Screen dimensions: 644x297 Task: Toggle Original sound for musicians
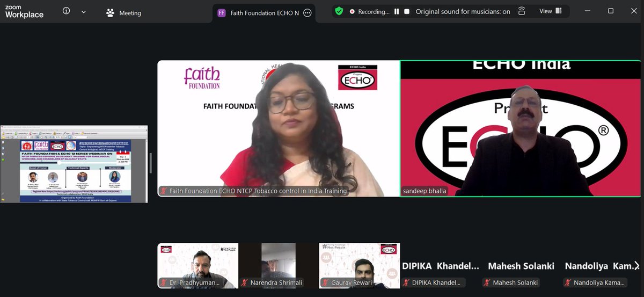click(x=463, y=11)
